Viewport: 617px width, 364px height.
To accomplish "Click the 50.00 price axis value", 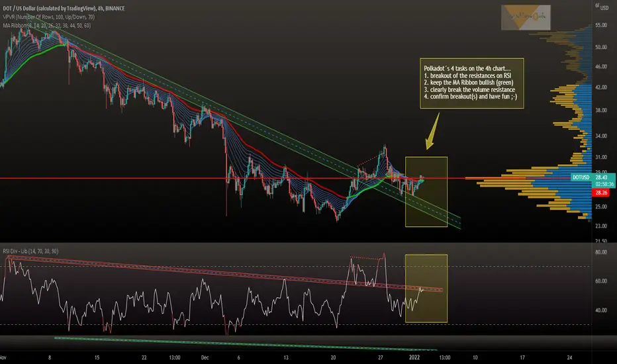I will (x=601, y=47).
